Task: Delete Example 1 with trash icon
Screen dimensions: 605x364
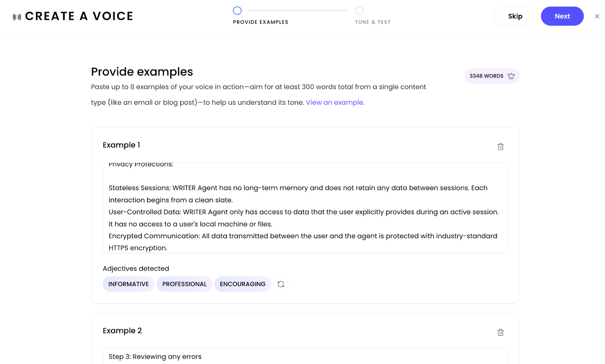Action: (500, 147)
